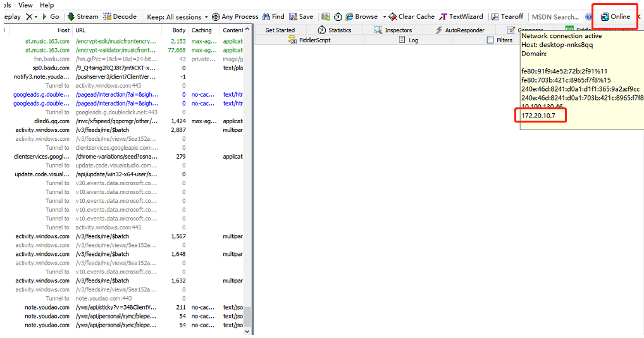Open the TextWizard tool

point(461,17)
